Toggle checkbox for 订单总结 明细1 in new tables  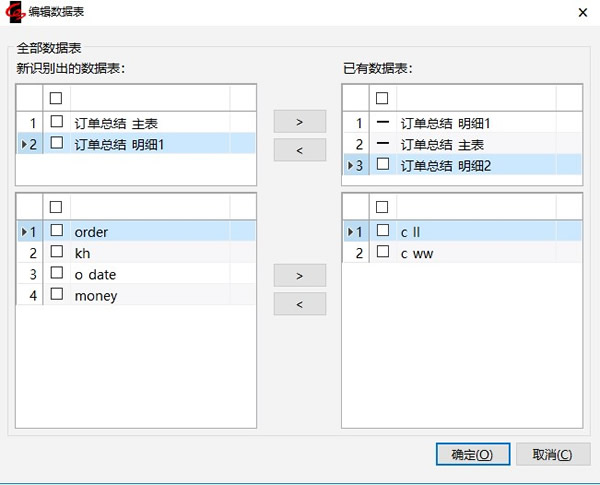(x=57, y=143)
